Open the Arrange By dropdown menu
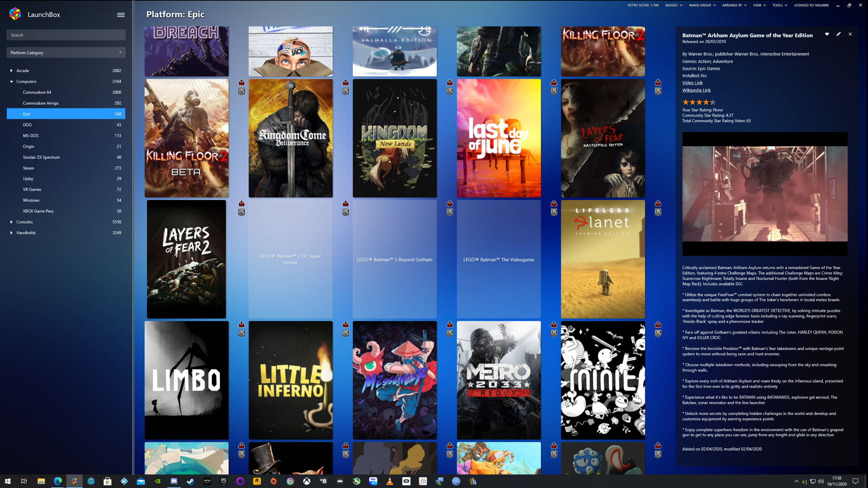This screenshot has height=488, width=868. pos(734,5)
